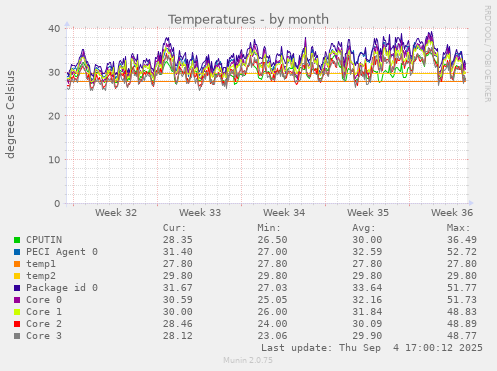Click Core 2 max value 48.89
Viewport: 497px width, 371px height.
pyautogui.click(x=462, y=324)
